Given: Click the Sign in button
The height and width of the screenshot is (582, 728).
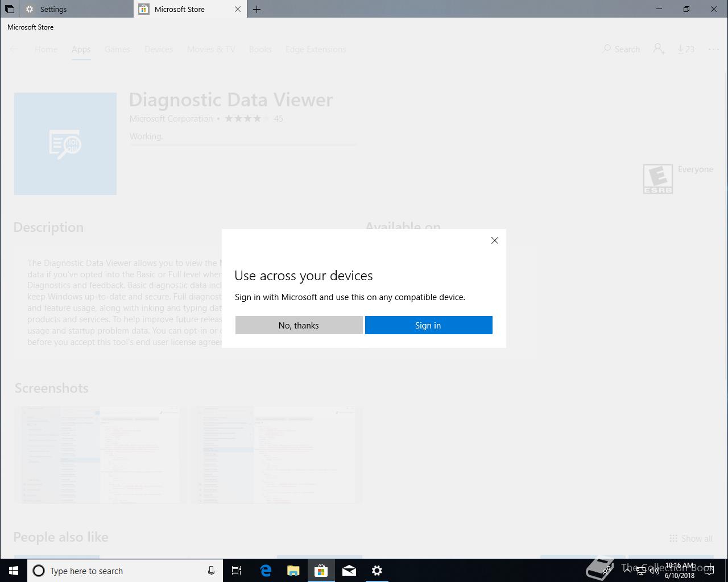Looking at the screenshot, I should [x=428, y=325].
